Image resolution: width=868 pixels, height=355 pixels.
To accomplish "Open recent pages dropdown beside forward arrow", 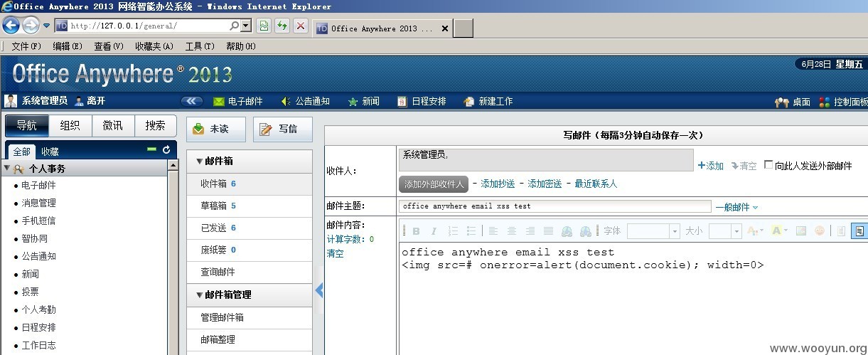I will pos(47,26).
